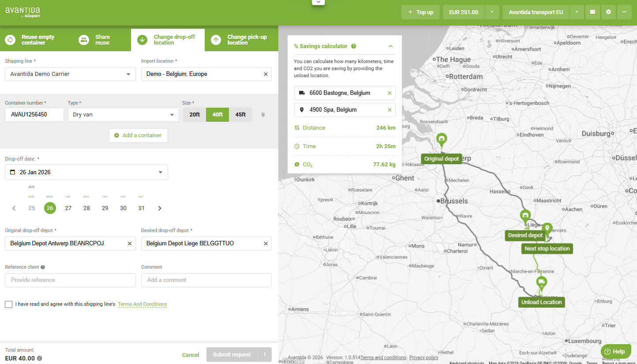Click the Reuse empty container icon
Viewport: 637px width, 364px height.
[x=10, y=40]
